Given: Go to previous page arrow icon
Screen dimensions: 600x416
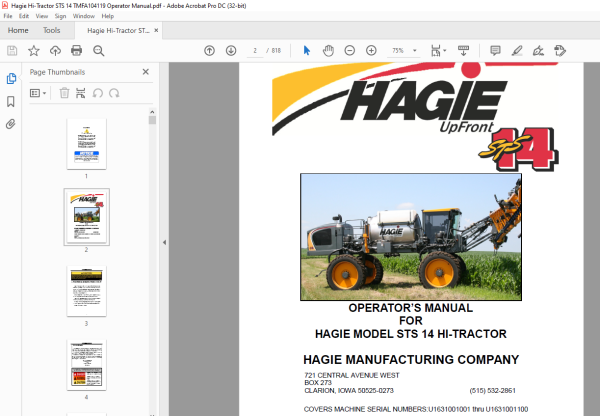Looking at the screenshot, I should coord(209,51).
